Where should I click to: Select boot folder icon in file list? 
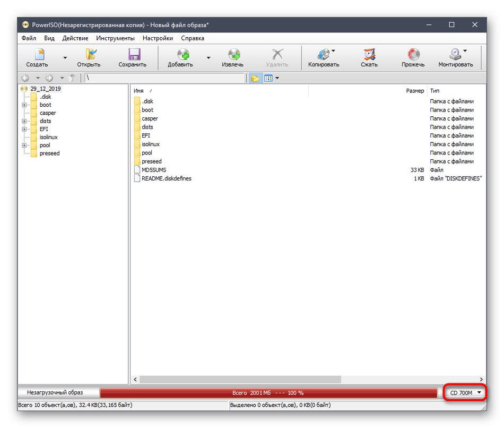137,110
